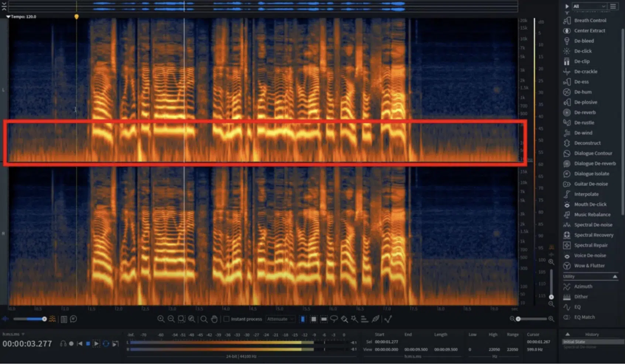Select the time selection tool
This screenshot has height=364, width=625.
tap(303, 319)
